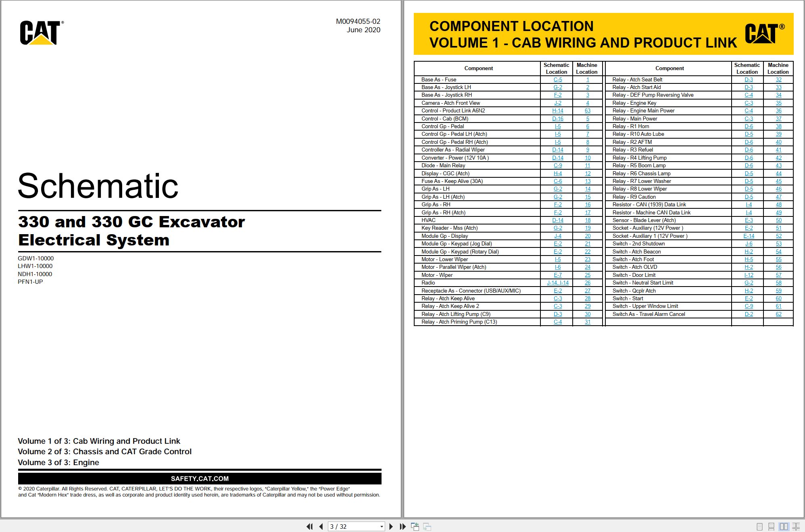805x532 pixels.
Task: Go to the previous page
Action: tap(321, 526)
